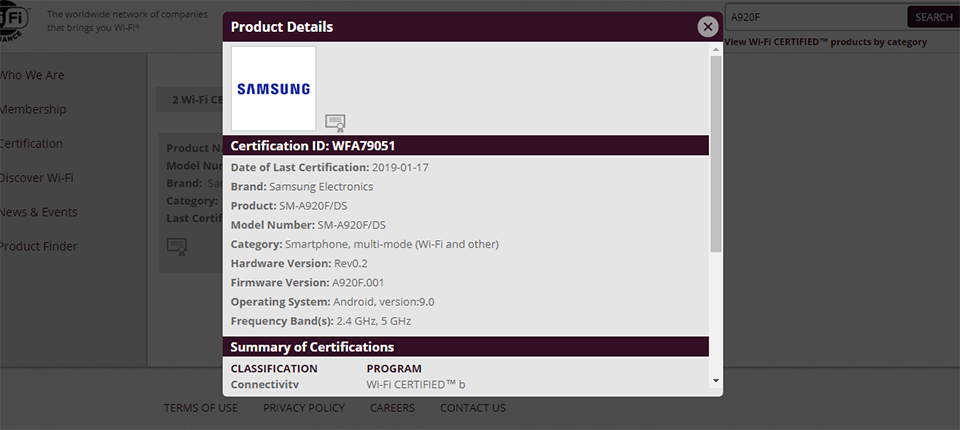Select the date 2019-01-17
Image resolution: width=960 pixels, height=430 pixels.
(x=400, y=167)
